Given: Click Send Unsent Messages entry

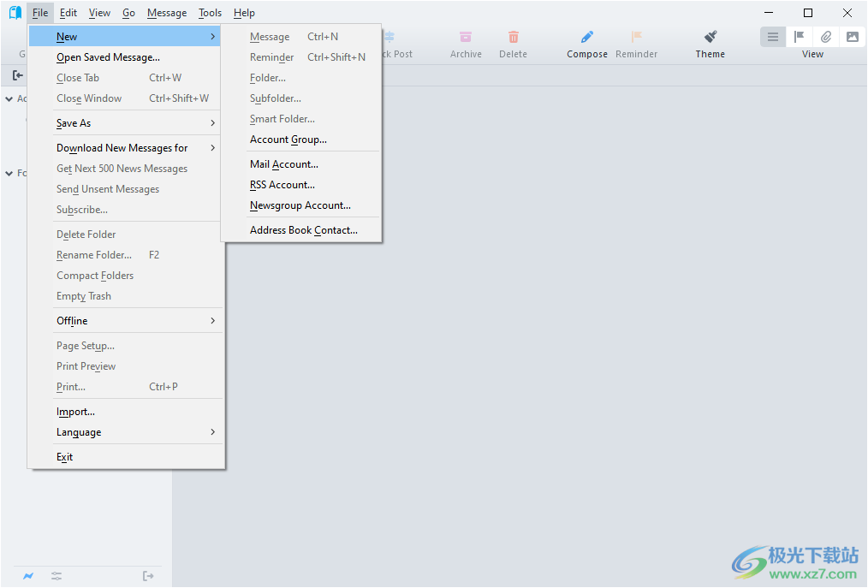Looking at the screenshot, I should pos(126,189).
